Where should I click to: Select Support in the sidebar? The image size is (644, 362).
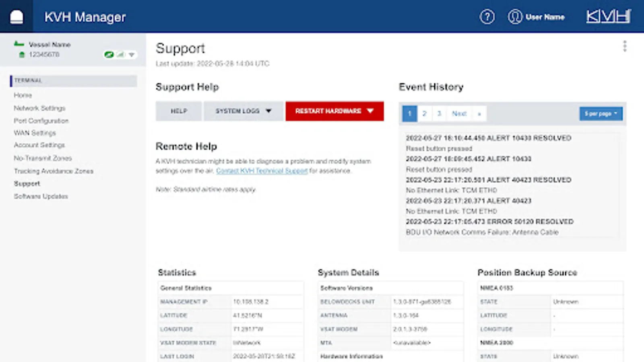27,183
